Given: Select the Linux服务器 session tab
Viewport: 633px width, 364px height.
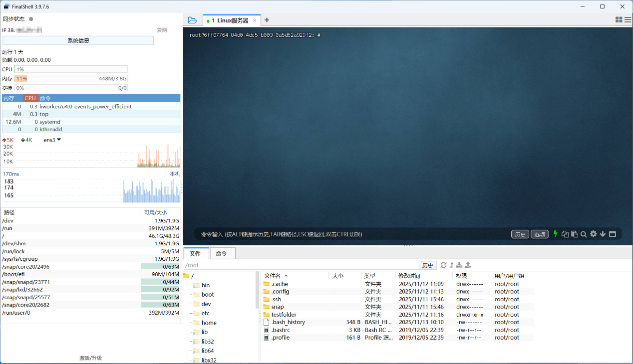Looking at the screenshot, I should click(229, 20).
